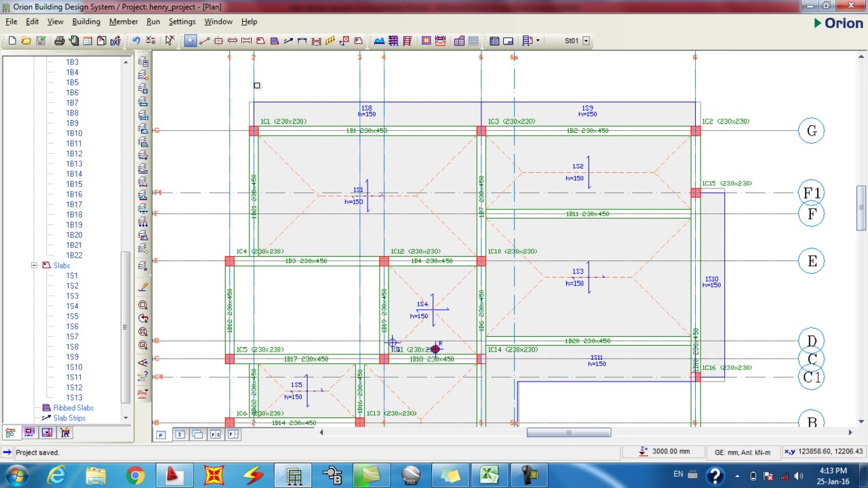Screen dimensions: 868x488
Task: Choose the yellow hatched slab load tool
Action: [x=330, y=41]
